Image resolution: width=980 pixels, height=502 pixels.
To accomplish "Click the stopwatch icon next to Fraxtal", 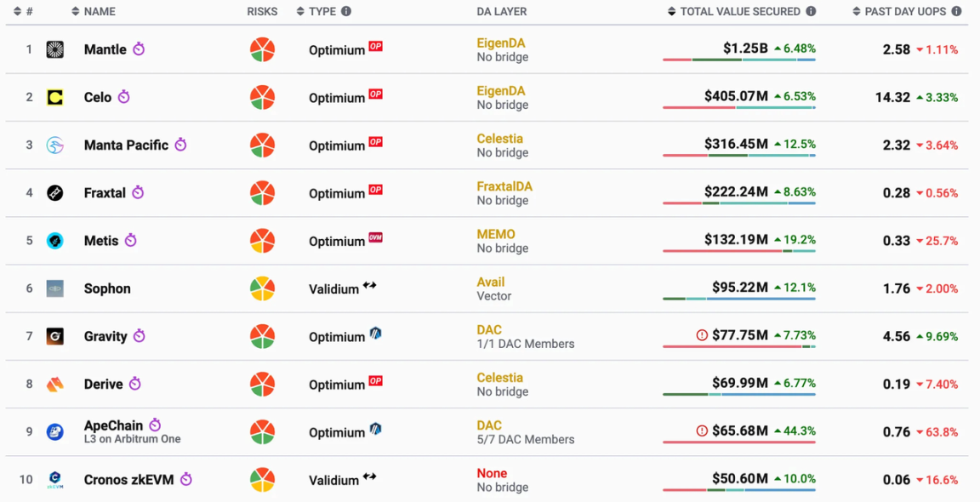I will [x=138, y=193].
